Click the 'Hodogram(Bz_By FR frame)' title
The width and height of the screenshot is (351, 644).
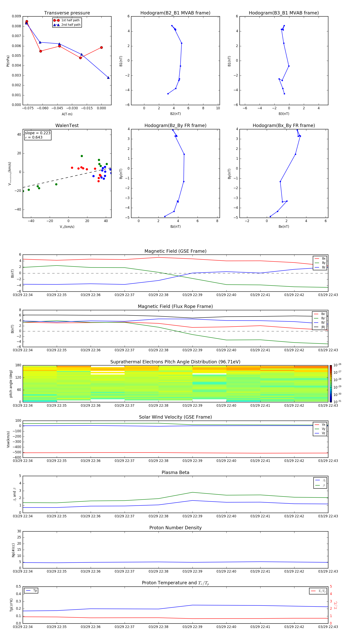[175, 125]
